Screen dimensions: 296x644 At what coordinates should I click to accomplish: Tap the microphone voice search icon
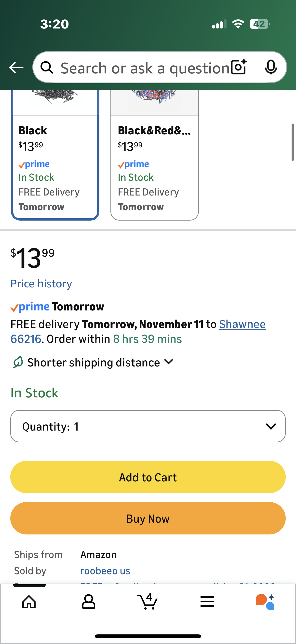pos(271,67)
